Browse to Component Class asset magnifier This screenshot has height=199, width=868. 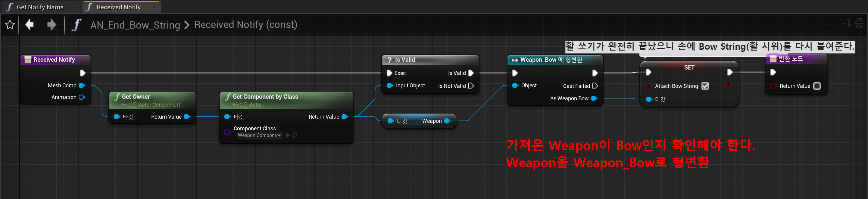(295, 135)
